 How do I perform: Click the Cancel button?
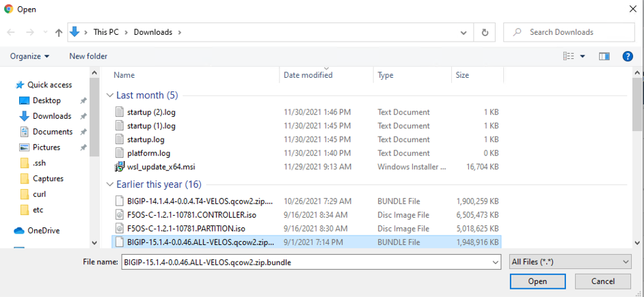coord(603,281)
